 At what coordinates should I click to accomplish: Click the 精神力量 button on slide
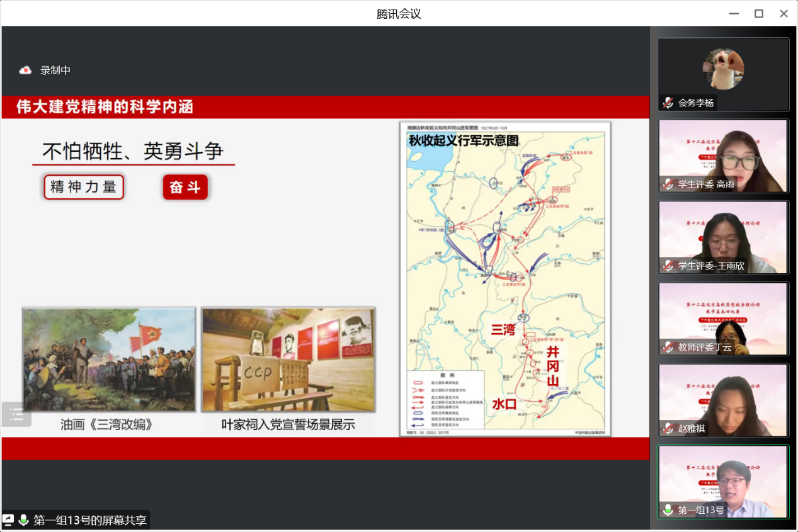tap(84, 187)
